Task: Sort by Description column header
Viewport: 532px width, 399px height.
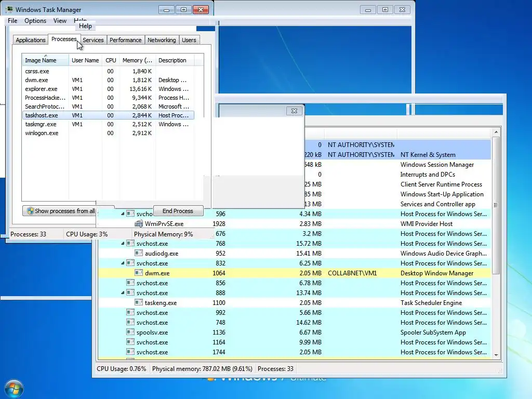Action: pyautogui.click(x=175, y=60)
